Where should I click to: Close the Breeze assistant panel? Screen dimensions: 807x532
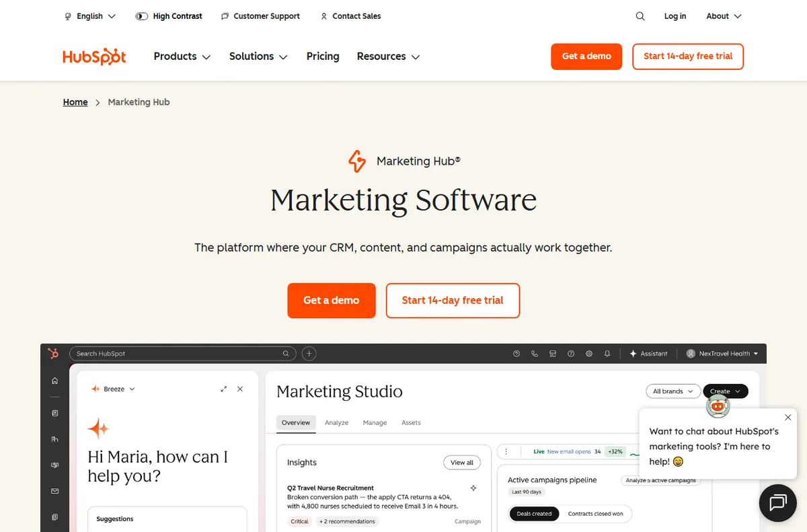pos(240,389)
